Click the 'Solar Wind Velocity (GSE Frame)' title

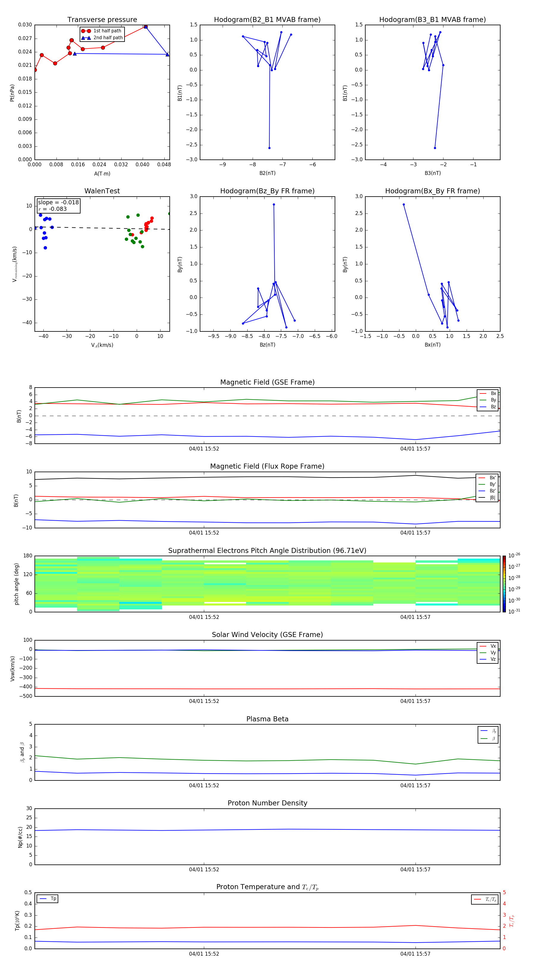tap(267, 635)
